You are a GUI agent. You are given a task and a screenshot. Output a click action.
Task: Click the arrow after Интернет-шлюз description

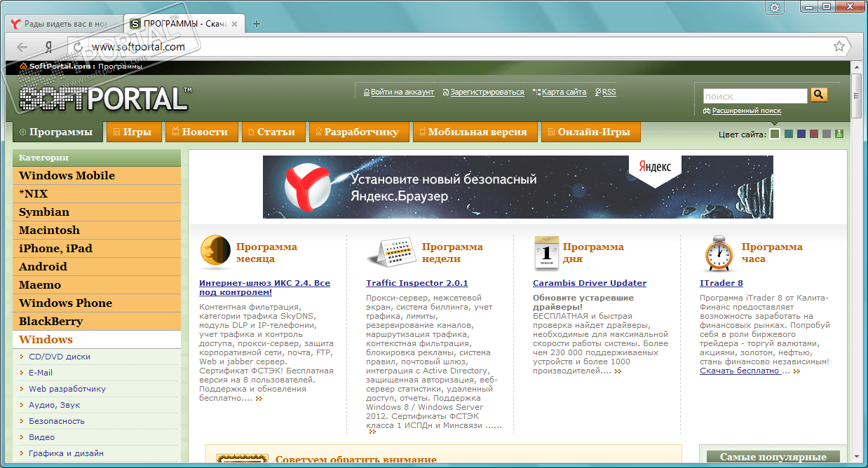[x=259, y=399]
